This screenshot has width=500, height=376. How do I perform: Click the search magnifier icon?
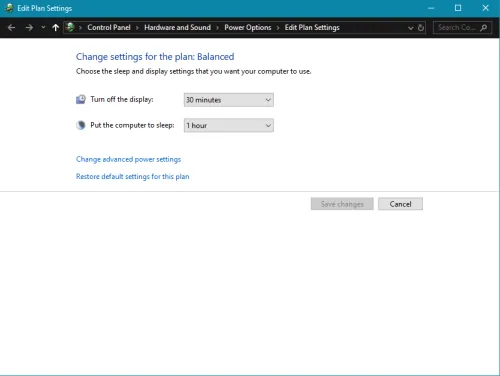484,28
